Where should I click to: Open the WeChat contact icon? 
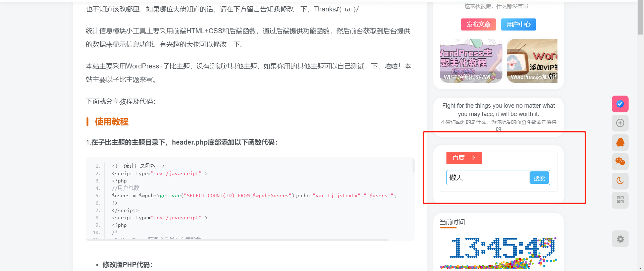tap(620, 162)
